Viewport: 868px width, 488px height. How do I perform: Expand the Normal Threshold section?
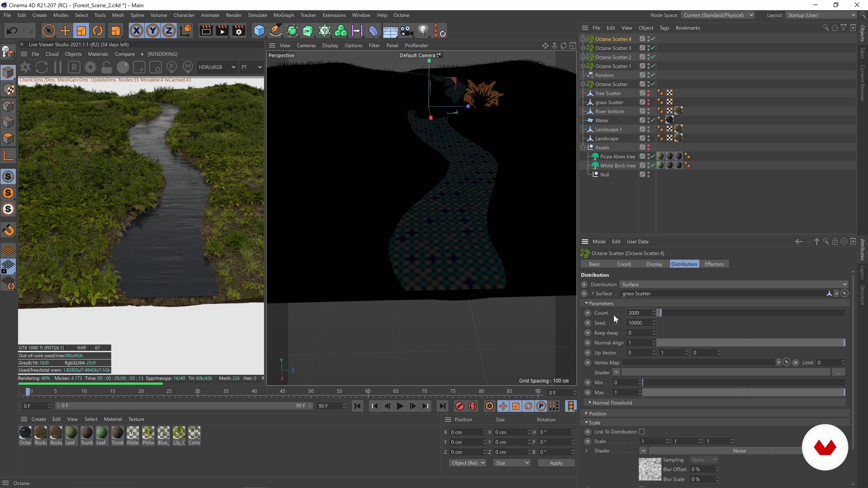point(589,403)
